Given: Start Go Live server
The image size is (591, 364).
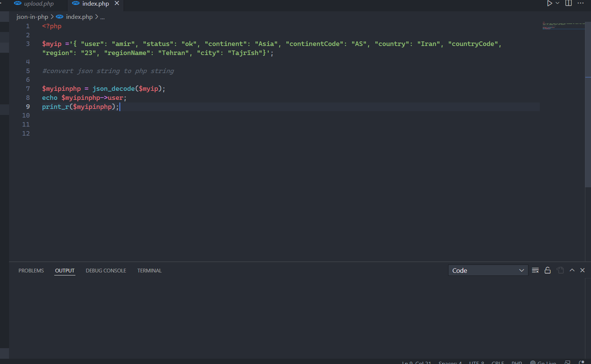Looking at the screenshot, I should [x=543, y=362].
